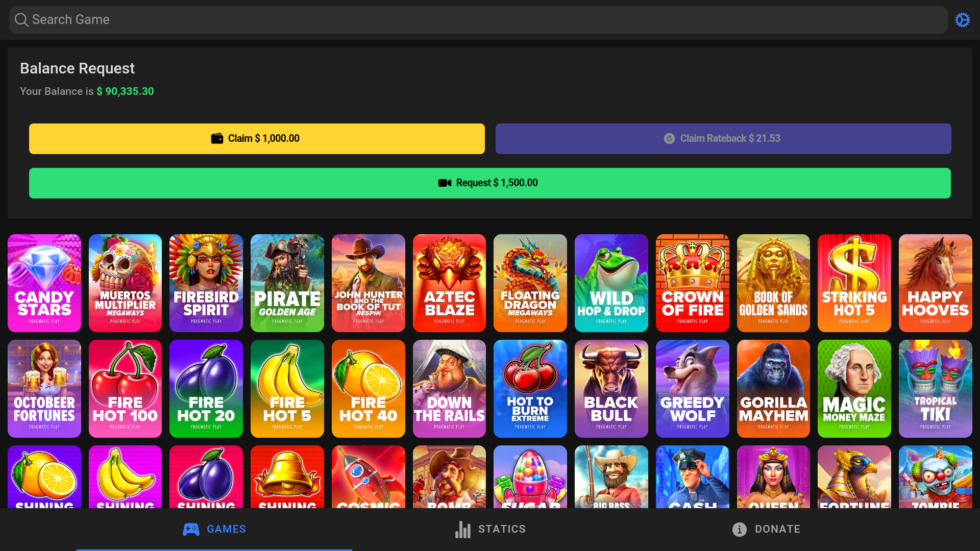Click the wallet icon on Claim button
Screen dimensions: 980x551
tap(217, 138)
